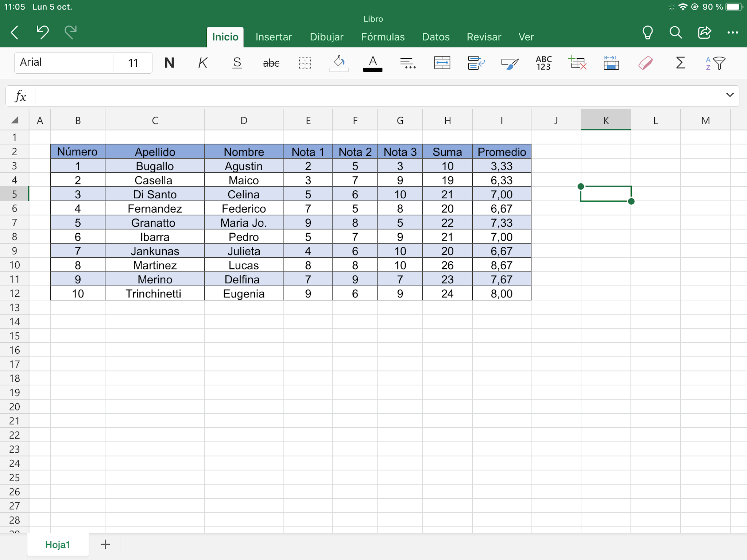Activate the format painter brush
This screenshot has width=747, height=560.
[x=509, y=63]
